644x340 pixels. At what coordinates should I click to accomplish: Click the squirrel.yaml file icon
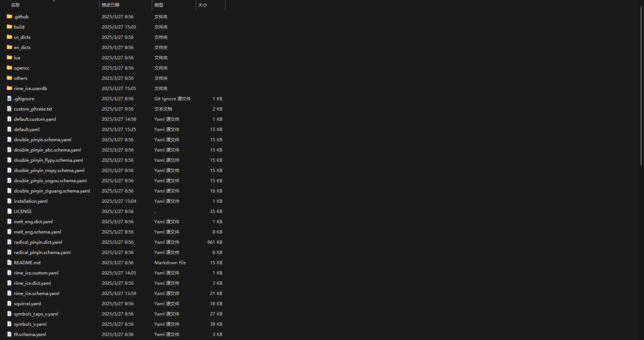10,303
